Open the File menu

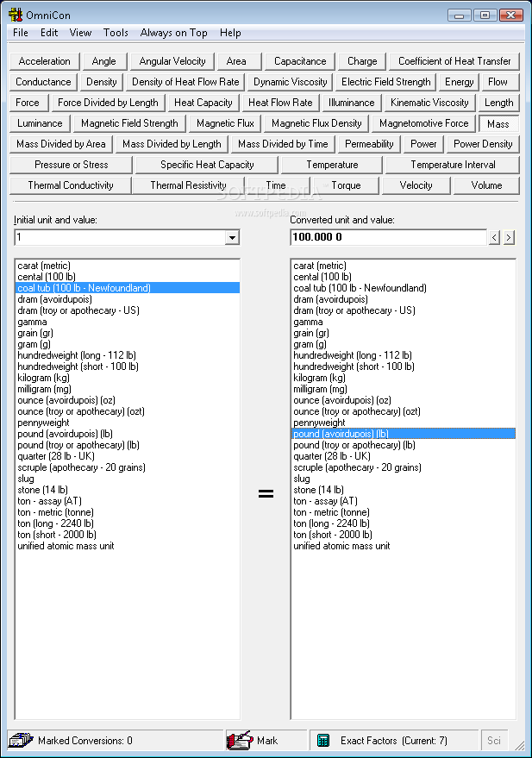tap(21, 33)
